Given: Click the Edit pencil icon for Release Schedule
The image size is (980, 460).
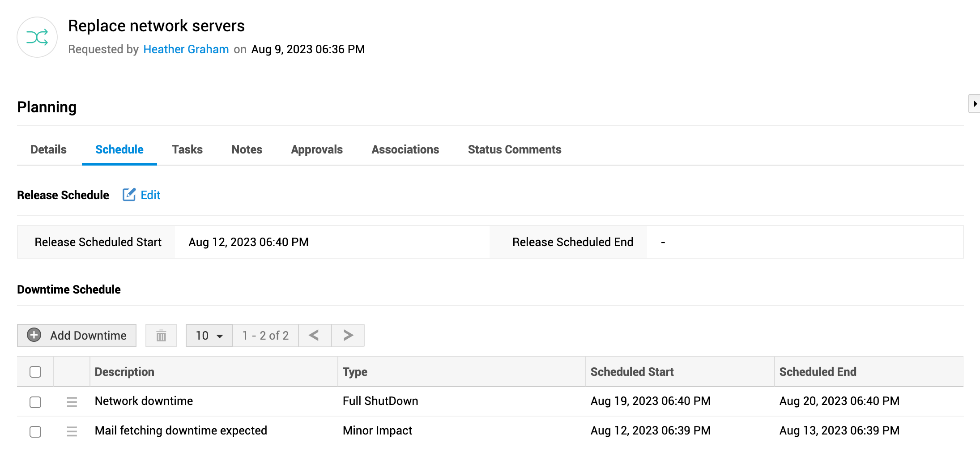Looking at the screenshot, I should pos(129,195).
